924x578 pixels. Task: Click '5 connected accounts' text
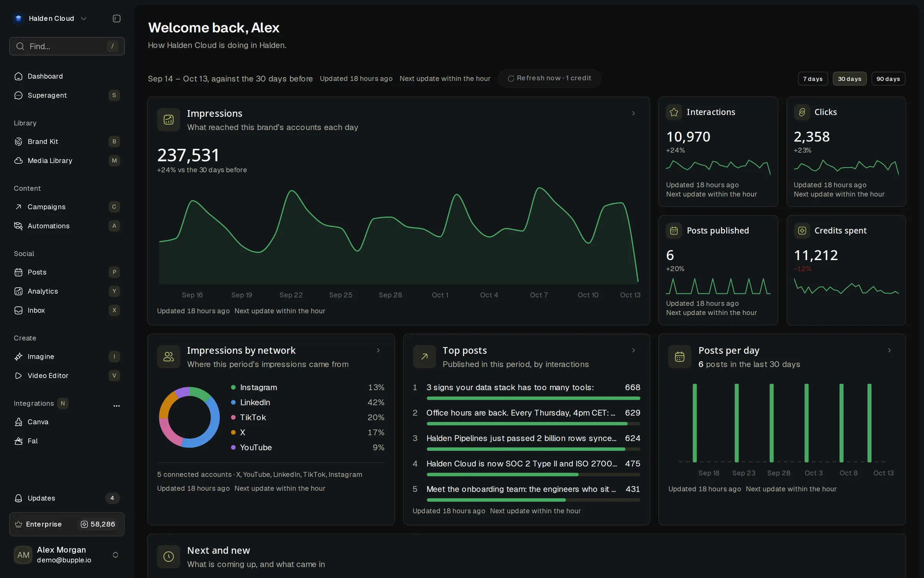[x=194, y=474]
